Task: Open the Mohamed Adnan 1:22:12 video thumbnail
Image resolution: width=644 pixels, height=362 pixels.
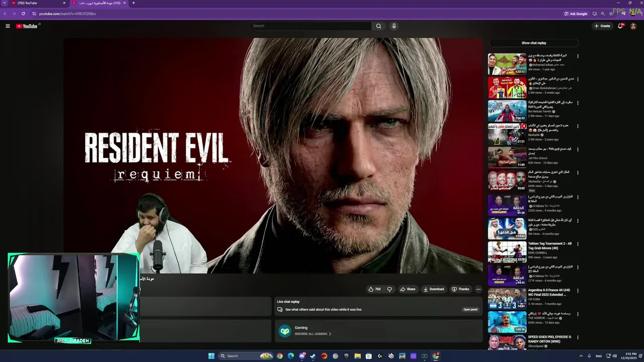Action: [507, 64]
